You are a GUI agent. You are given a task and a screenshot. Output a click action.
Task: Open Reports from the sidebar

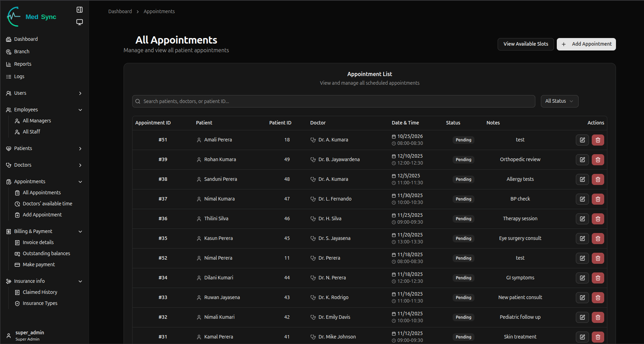[22, 64]
